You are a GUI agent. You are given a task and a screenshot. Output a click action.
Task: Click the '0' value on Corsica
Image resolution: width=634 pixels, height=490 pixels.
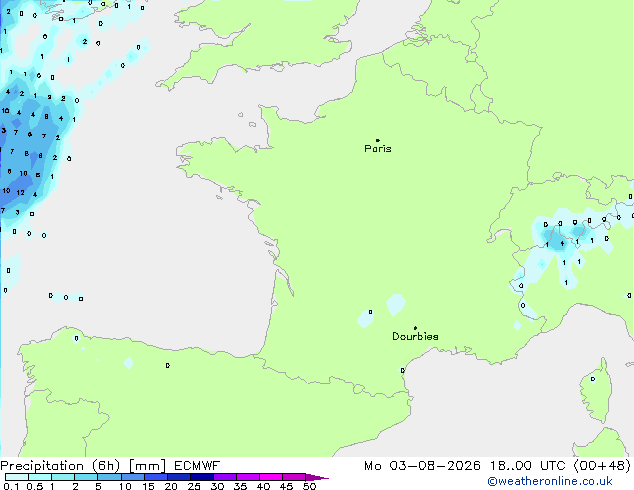pos(593,379)
